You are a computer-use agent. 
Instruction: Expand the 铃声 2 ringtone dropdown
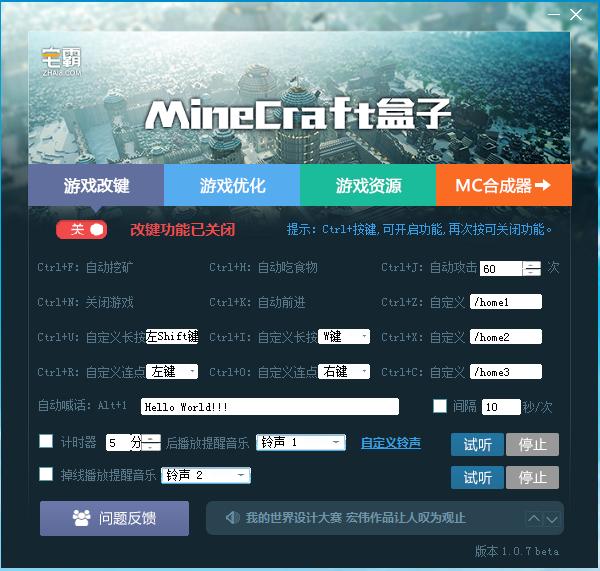click(x=243, y=475)
